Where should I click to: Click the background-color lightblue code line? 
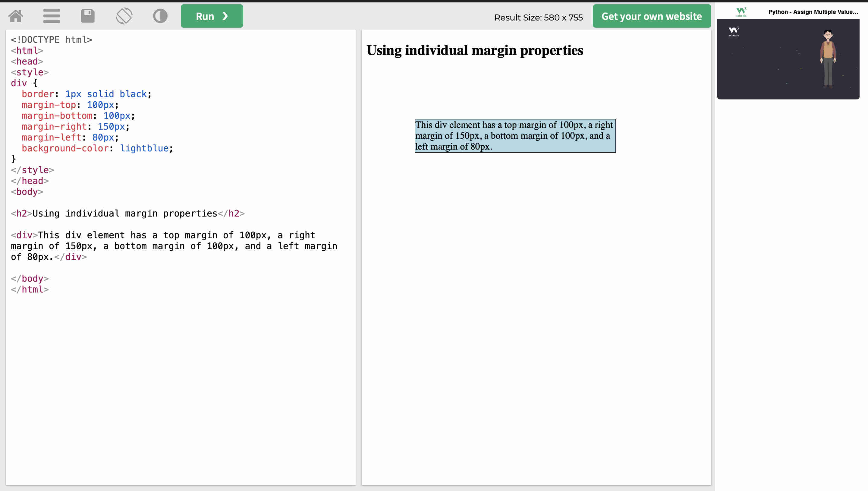(97, 148)
